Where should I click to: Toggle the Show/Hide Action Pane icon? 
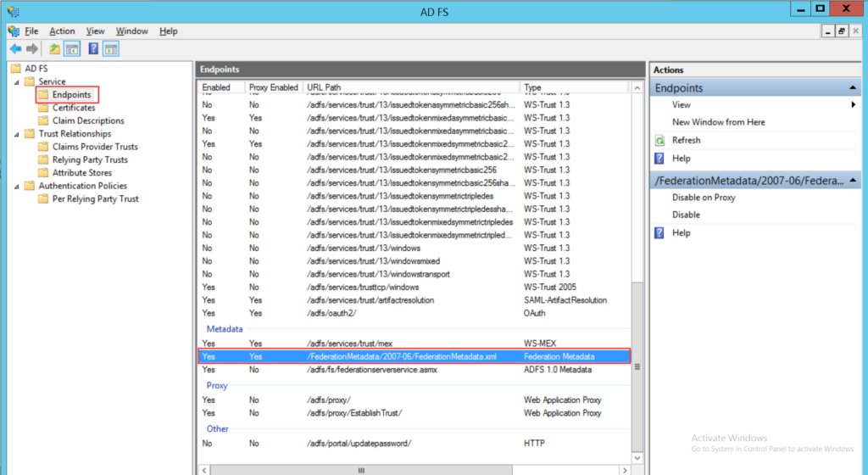click(x=111, y=49)
